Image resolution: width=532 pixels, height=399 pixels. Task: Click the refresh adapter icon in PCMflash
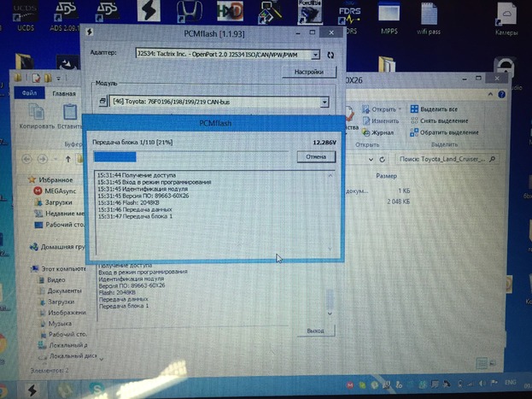click(330, 55)
